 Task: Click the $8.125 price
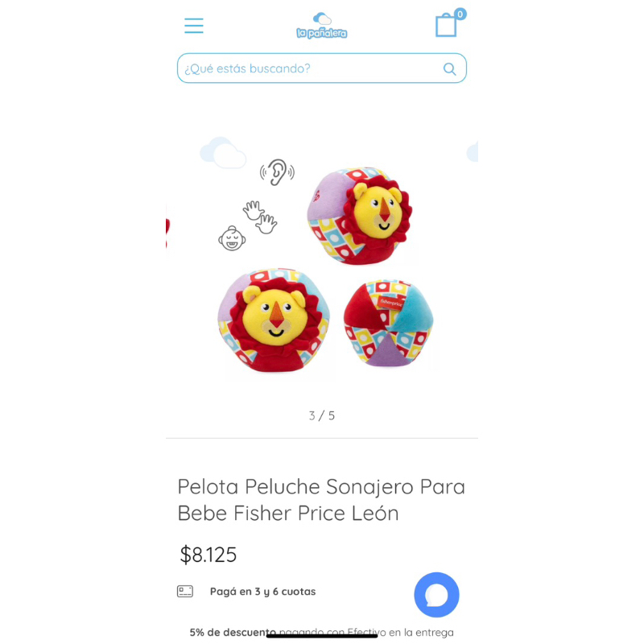click(x=208, y=555)
